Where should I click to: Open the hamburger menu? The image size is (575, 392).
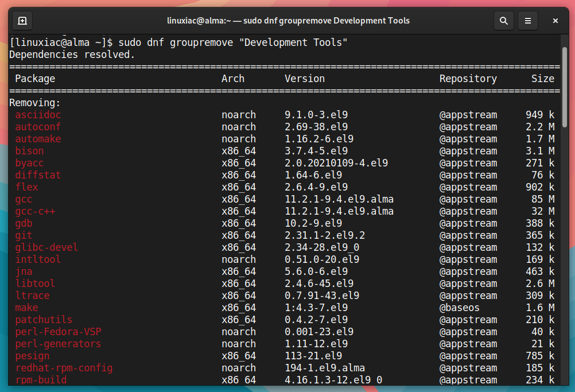(x=528, y=21)
